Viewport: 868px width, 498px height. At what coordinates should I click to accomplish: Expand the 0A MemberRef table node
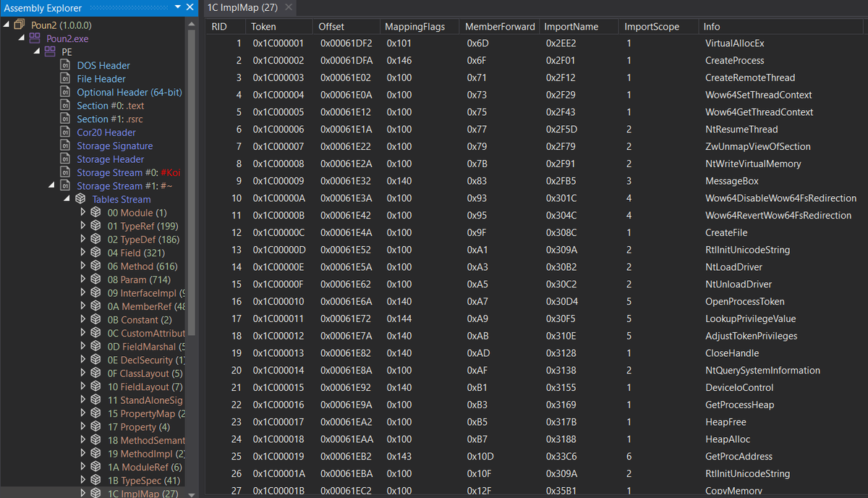click(x=82, y=306)
